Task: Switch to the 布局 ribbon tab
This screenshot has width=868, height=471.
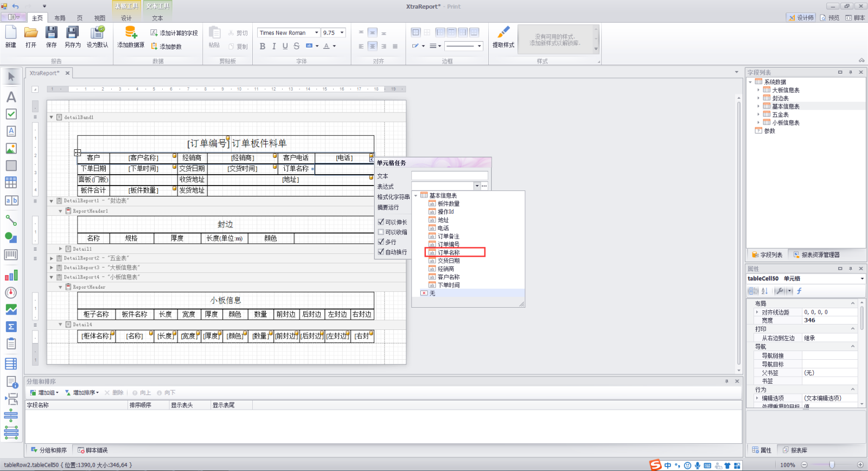Action: (x=60, y=18)
